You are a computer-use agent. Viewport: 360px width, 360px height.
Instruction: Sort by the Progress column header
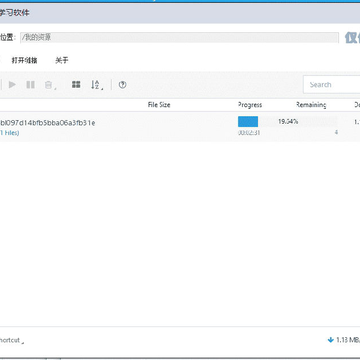250,105
